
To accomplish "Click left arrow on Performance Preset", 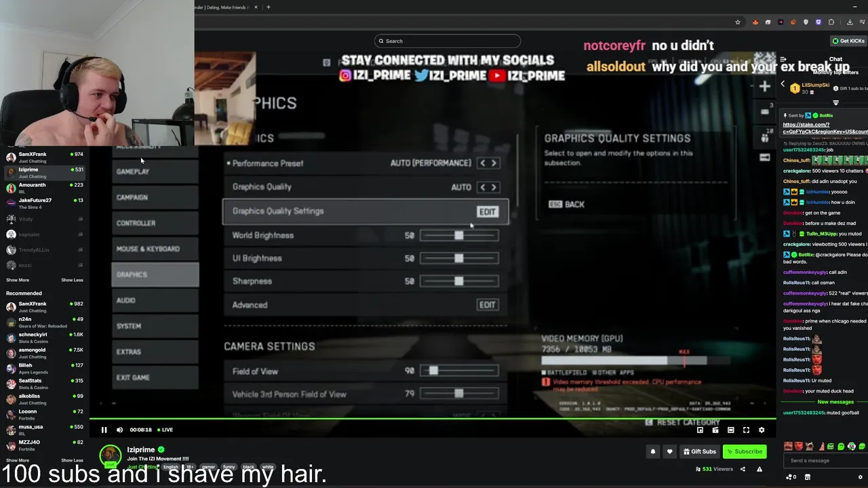I will click(483, 163).
